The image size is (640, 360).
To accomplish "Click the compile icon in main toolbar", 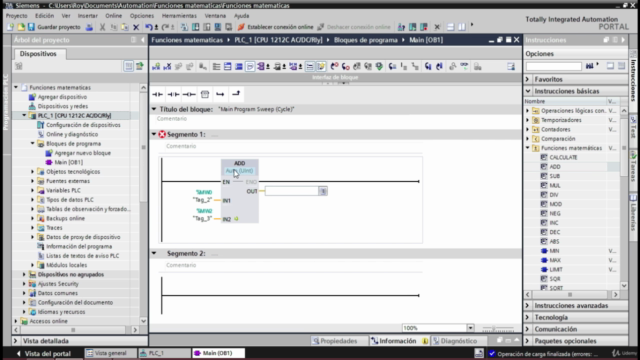I will 184,27.
